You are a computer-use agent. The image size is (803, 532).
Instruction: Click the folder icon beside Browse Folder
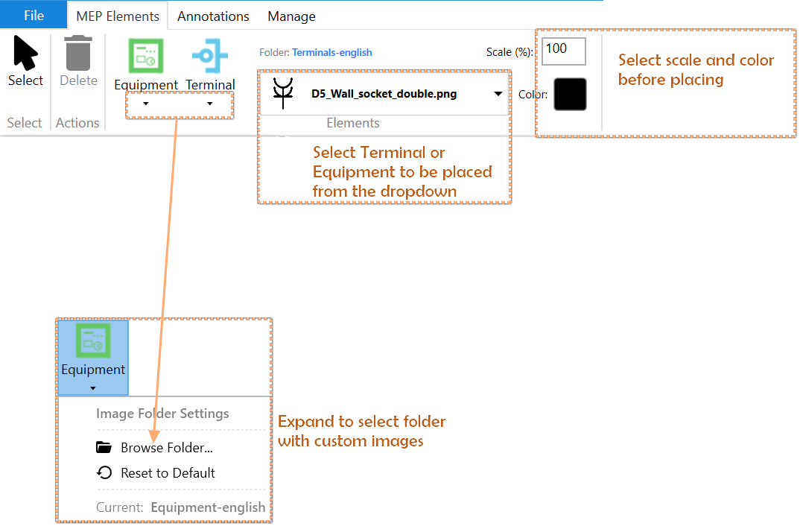tap(104, 448)
